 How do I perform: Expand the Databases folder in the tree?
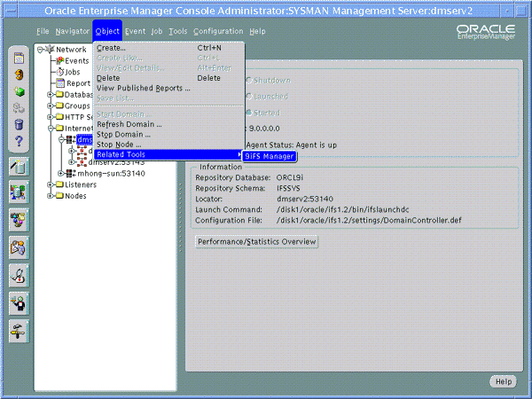click(51, 94)
